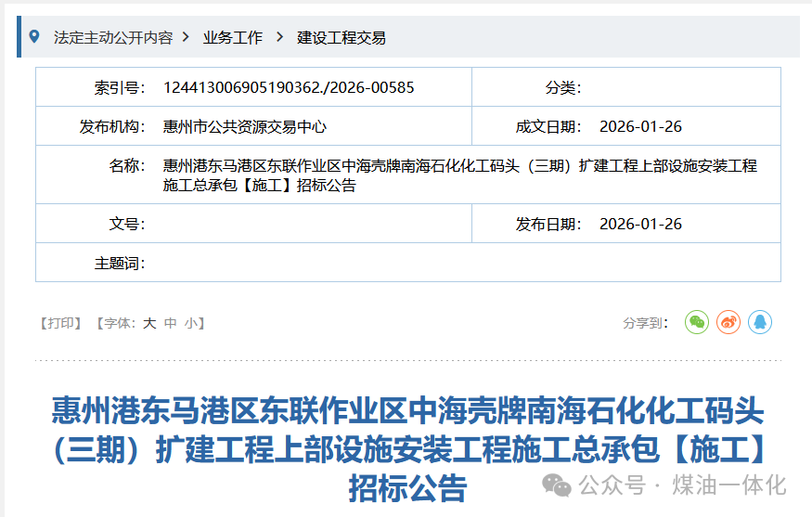Choose 小 (small) font size

tap(190, 323)
